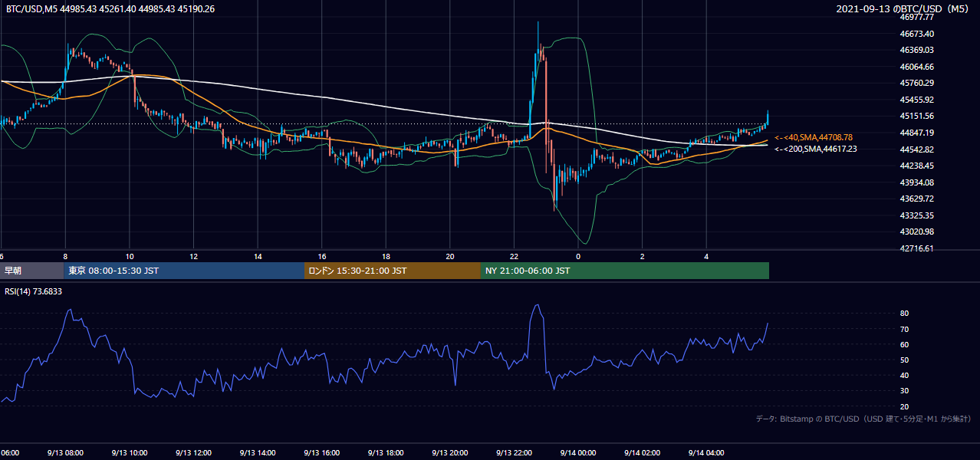Click the <-<200,SMA,44617.23 white label

click(816, 149)
